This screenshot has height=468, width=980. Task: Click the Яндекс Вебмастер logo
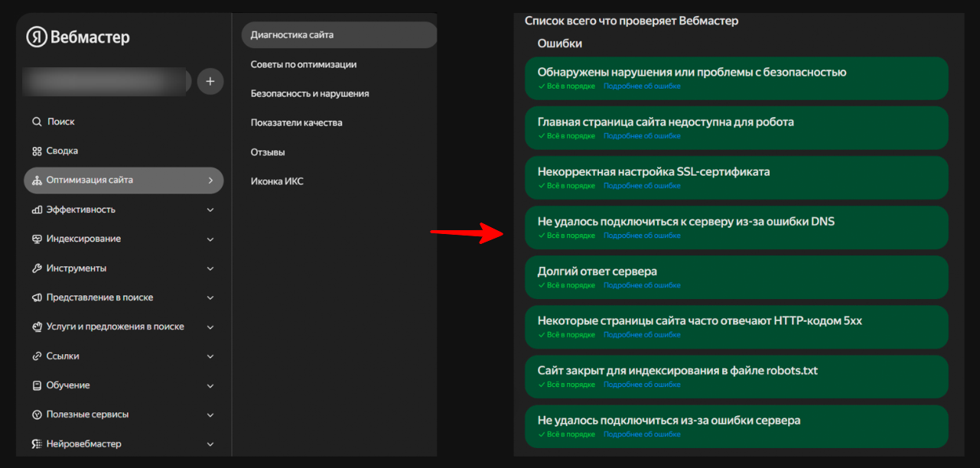pos(78,37)
